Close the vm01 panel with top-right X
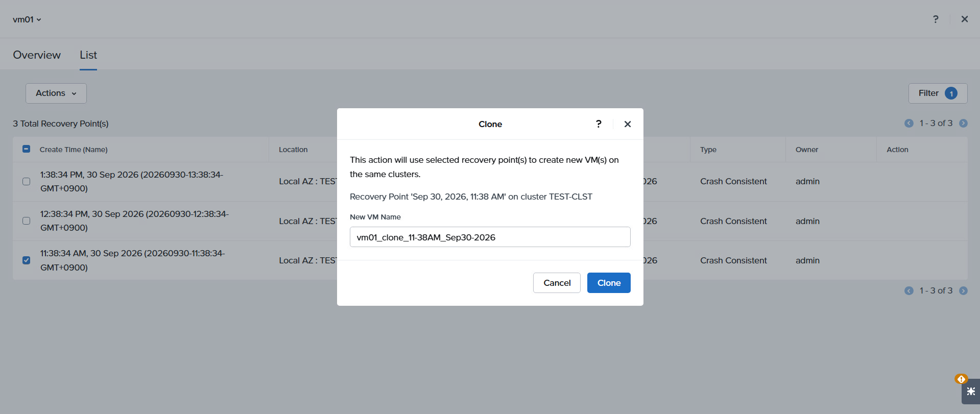Viewport: 980px width, 414px height. [x=965, y=19]
